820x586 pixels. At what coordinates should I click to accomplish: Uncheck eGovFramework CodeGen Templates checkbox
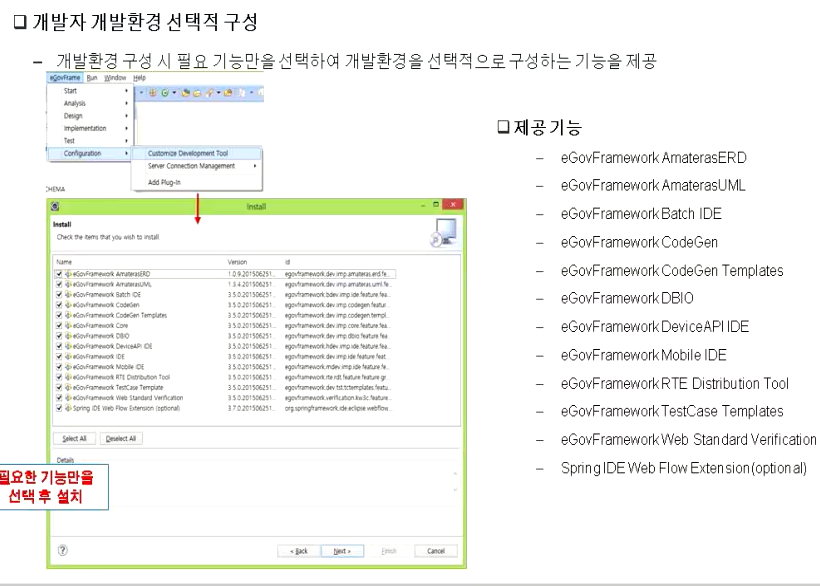59,315
